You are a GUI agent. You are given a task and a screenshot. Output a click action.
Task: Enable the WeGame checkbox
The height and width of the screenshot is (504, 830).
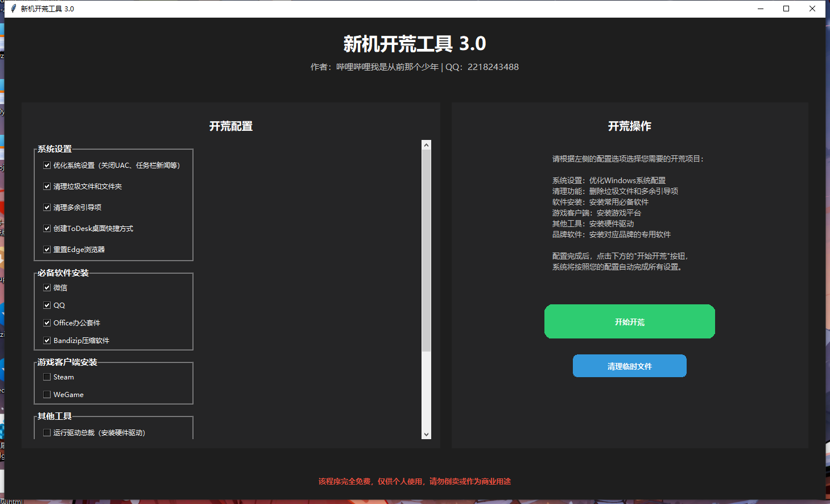click(47, 394)
